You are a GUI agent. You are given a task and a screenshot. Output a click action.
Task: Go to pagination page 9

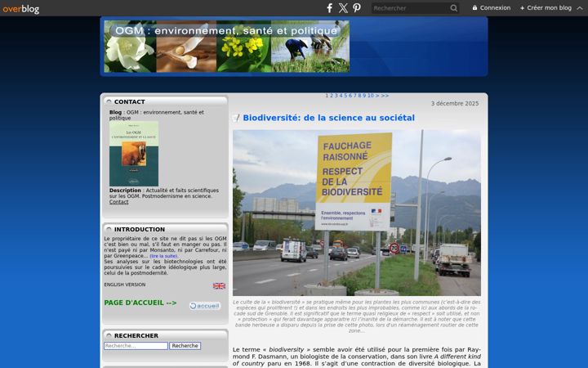(364, 96)
